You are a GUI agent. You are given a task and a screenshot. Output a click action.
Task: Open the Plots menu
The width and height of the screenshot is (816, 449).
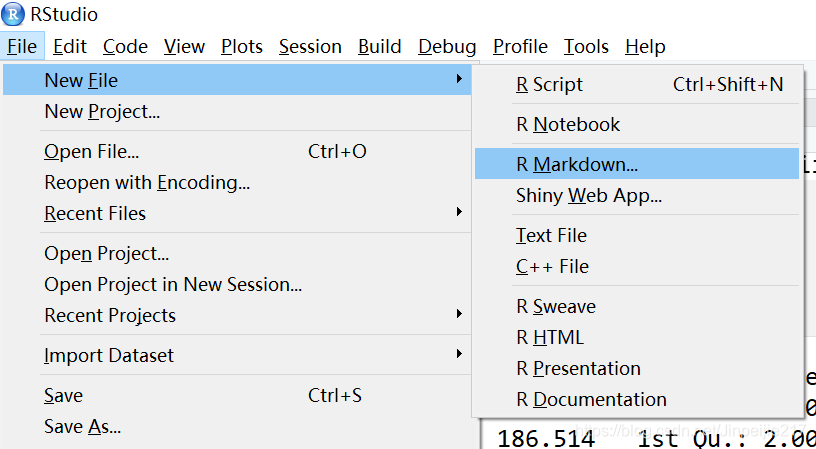tap(242, 46)
